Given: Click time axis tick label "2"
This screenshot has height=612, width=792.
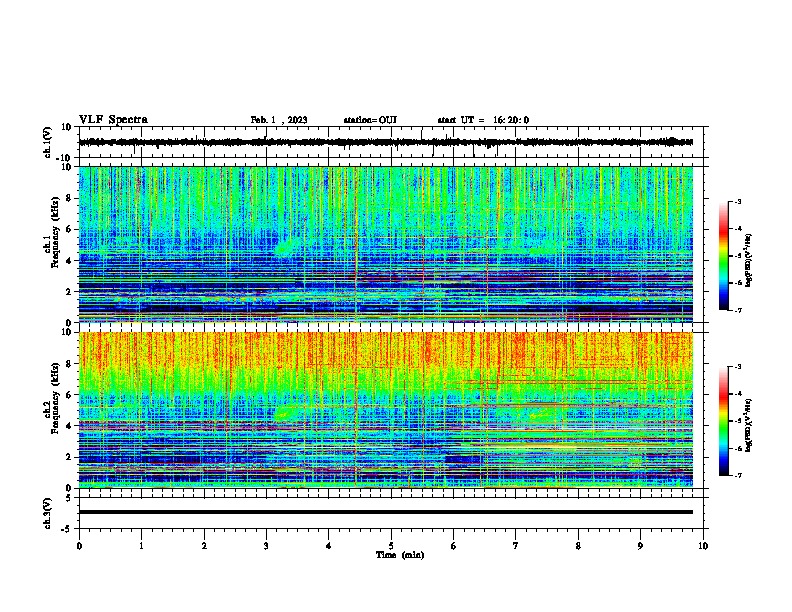Looking at the screenshot, I should pyautogui.click(x=204, y=546).
